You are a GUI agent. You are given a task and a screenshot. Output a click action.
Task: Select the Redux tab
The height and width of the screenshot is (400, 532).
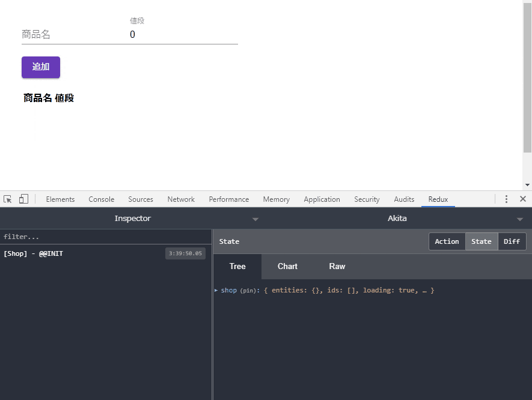[438, 199]
